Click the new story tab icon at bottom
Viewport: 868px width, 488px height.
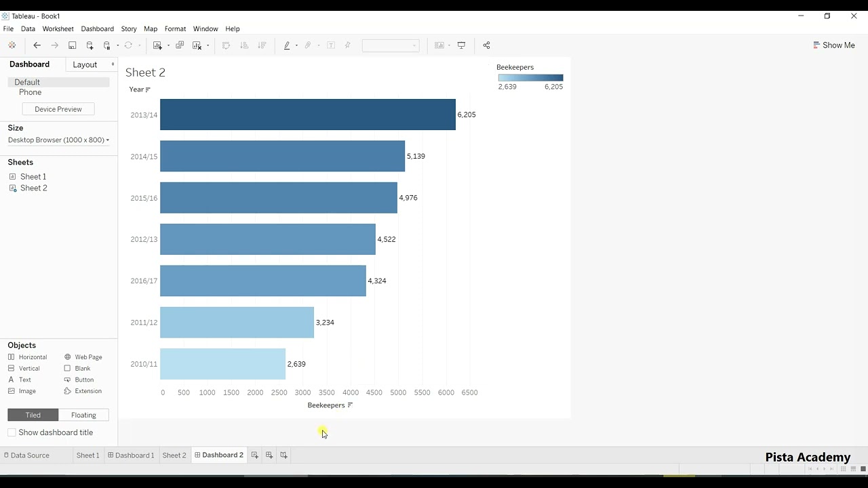tap(284, 455)
